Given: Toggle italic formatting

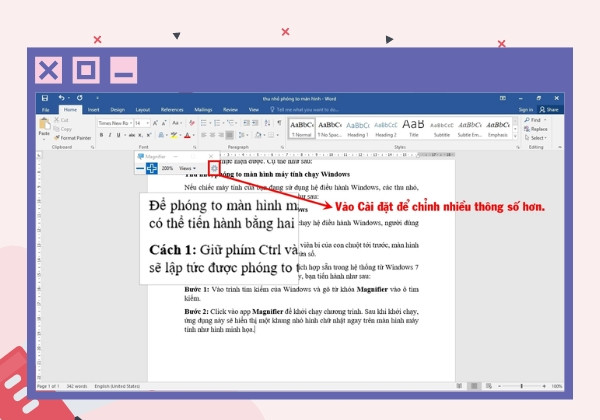Looking at the screenshot, I should [110, 135].
